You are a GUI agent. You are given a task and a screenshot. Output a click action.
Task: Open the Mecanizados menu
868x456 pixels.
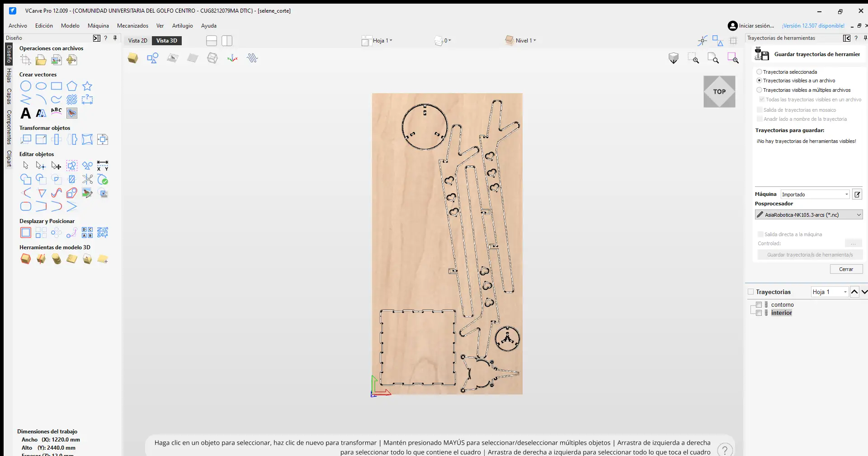click(x=132, y=26)
